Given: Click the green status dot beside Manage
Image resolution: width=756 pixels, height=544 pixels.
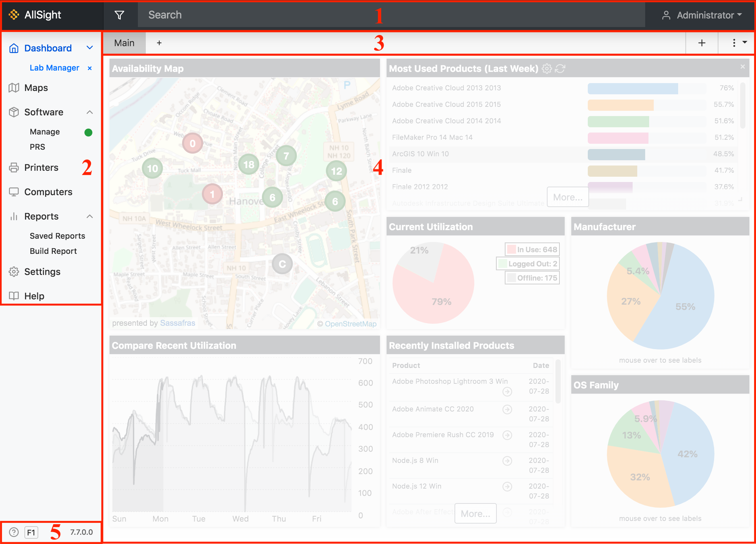Looking at the screenshot, I should click(x=88, y=132).
